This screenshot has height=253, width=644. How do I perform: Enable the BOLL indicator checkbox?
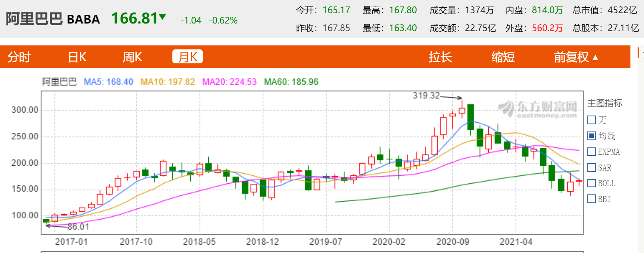[592, 183]
